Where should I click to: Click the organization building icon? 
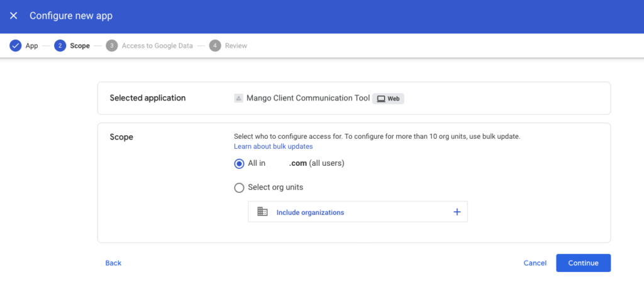point(262,212)
